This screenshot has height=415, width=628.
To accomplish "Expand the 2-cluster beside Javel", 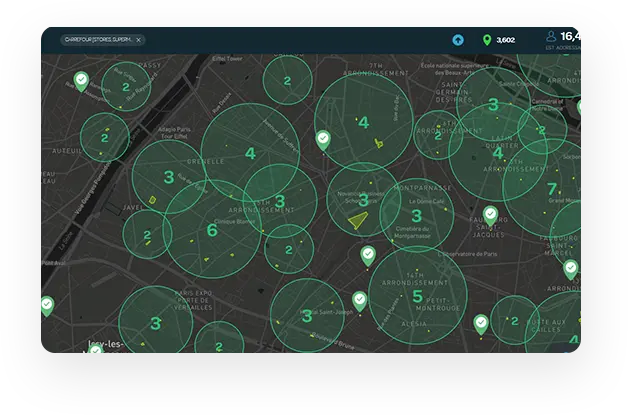I will [x=147, y=235].
